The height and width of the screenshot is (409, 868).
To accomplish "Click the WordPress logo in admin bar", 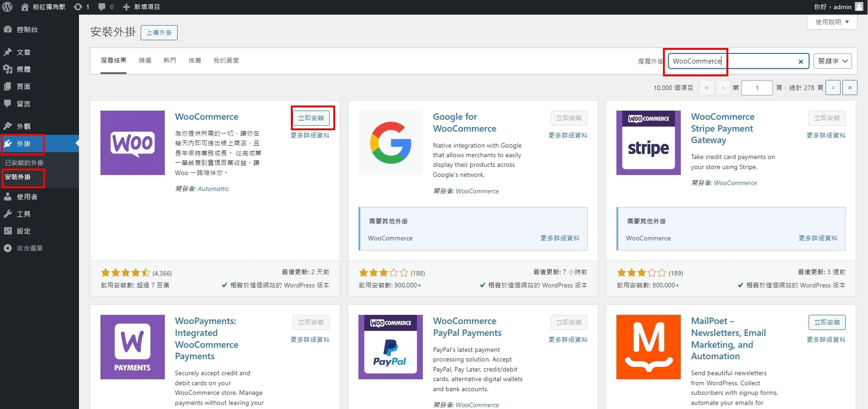I will coord(7,7).
